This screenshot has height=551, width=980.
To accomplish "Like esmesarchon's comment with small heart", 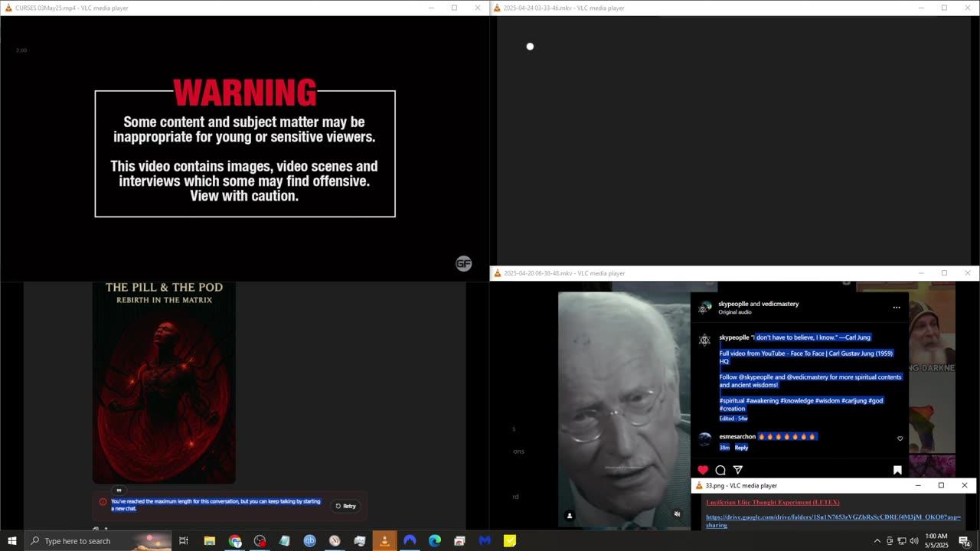I will tap(900, 439).
